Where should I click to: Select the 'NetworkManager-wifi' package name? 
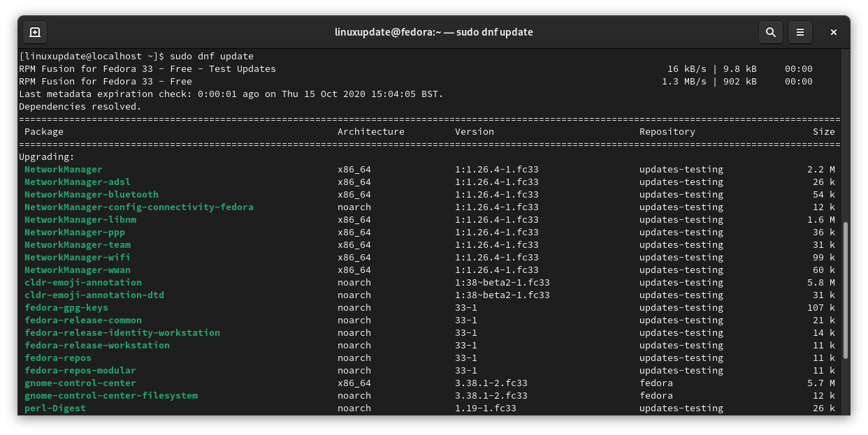[78, 257]
